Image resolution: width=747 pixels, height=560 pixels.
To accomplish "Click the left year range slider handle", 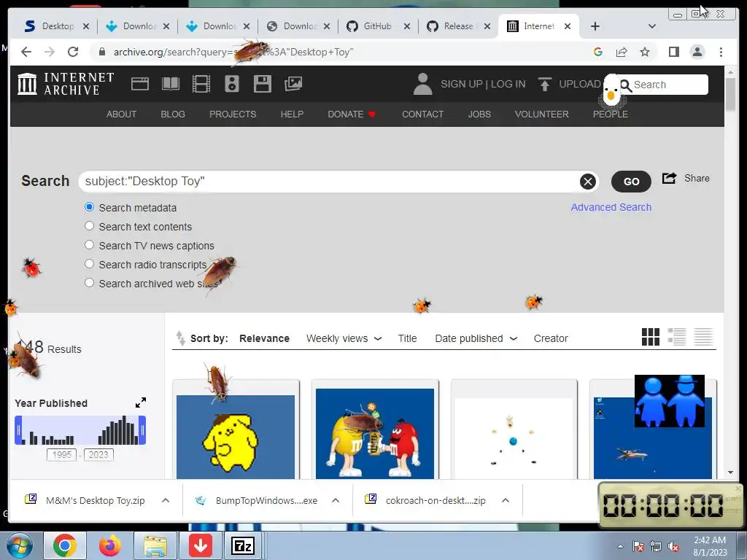I will click(18, 430).
